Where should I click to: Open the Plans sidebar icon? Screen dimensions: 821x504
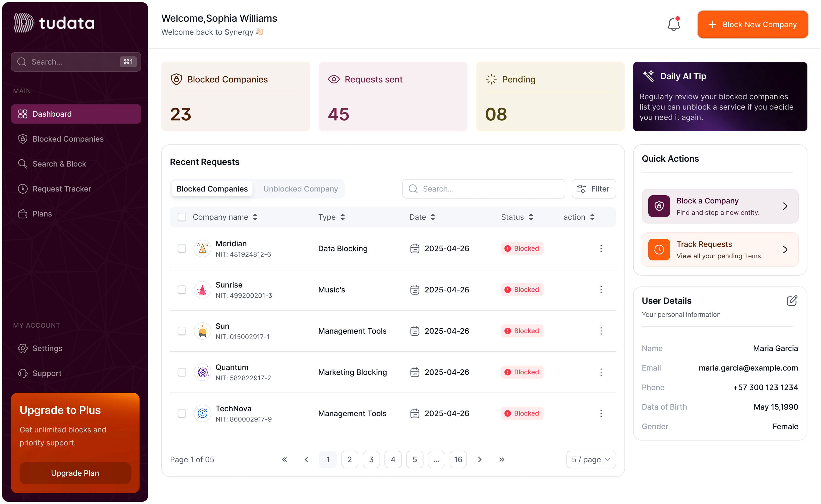point(22,214)
